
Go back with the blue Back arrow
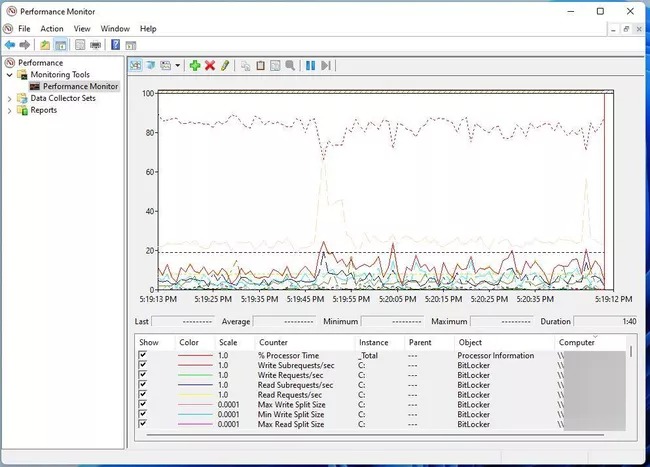click(10, 45)
